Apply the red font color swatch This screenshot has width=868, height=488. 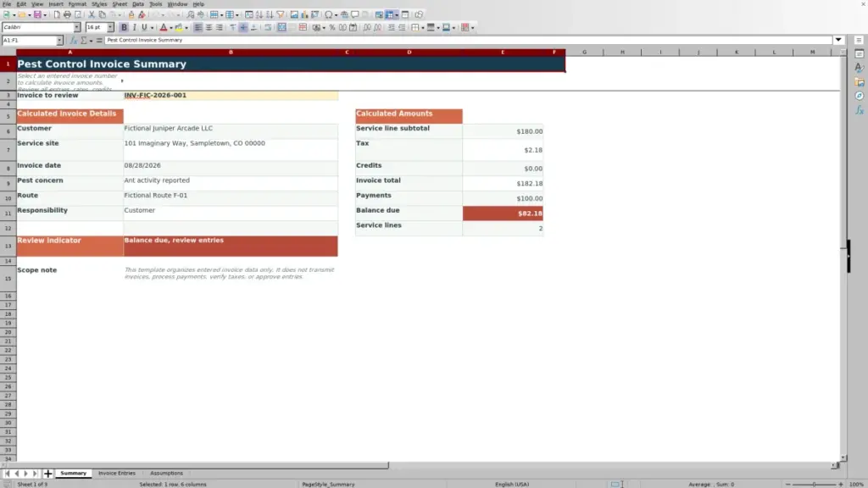[164, 28]
